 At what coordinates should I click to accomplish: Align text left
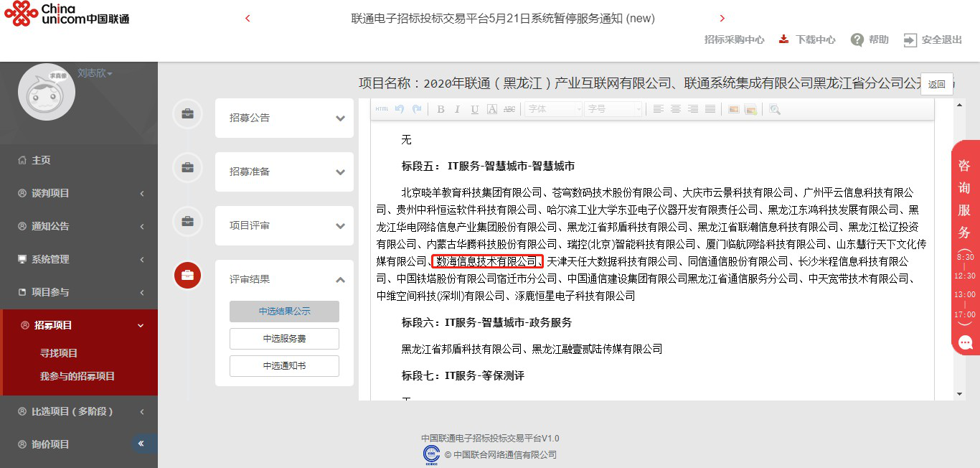(x=659, y=109)
